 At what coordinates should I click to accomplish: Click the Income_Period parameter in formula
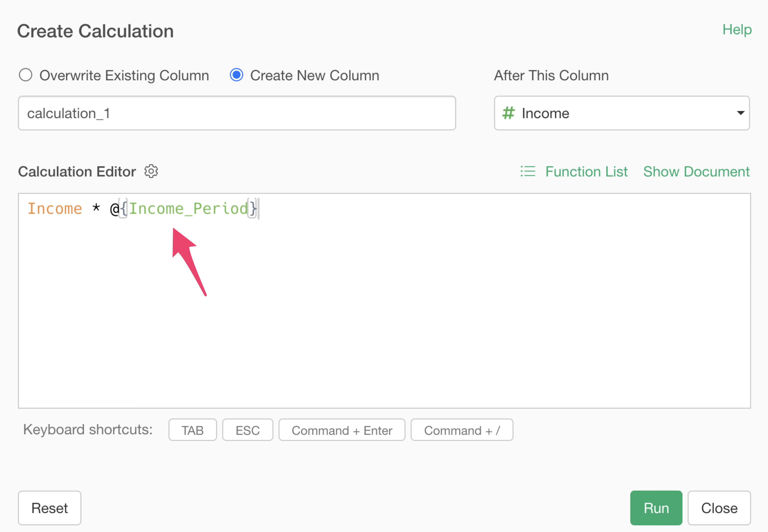(188, 209)
